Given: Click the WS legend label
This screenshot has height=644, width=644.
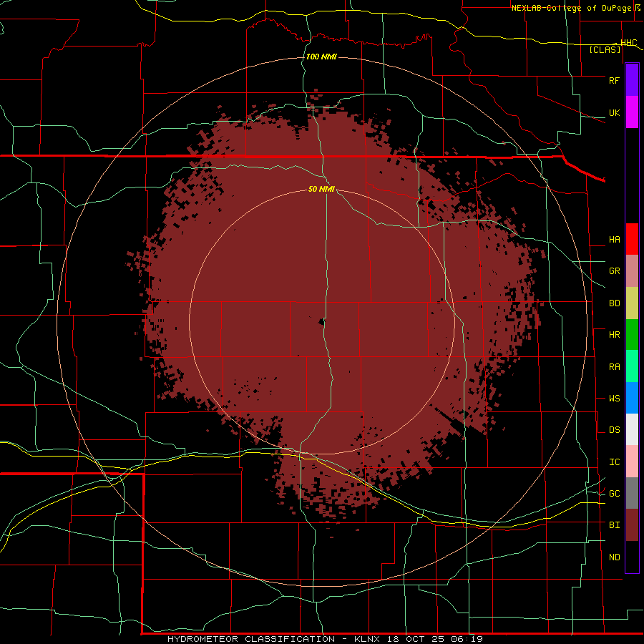Looking at the screenshot, I should [614, 399].
